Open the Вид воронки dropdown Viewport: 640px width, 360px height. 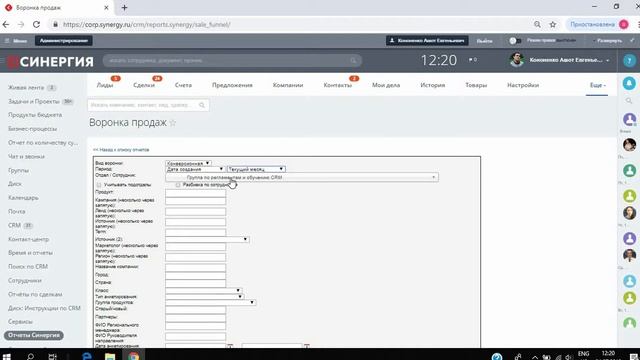(x=188, y=163)
